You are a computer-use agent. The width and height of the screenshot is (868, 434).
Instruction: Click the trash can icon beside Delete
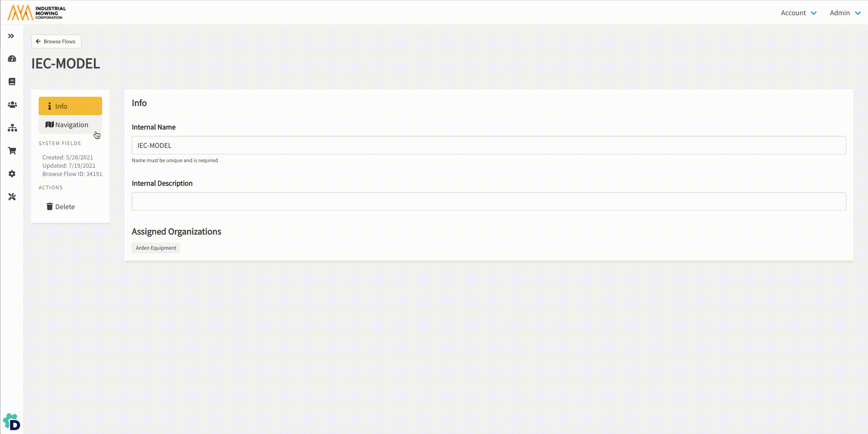pos(50,206)
